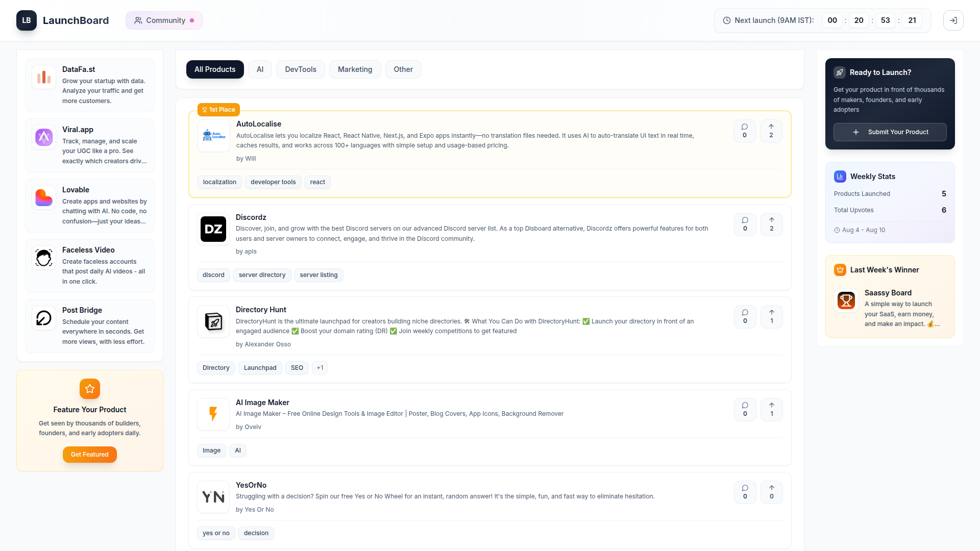Click the Weekly Stats chart icon
Viewport: 980px width, 551px height.
[x=840, y=176]
